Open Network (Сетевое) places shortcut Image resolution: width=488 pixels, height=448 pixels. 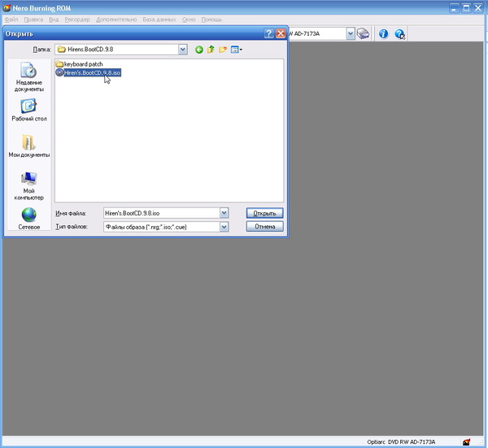[x=29, y=219]
